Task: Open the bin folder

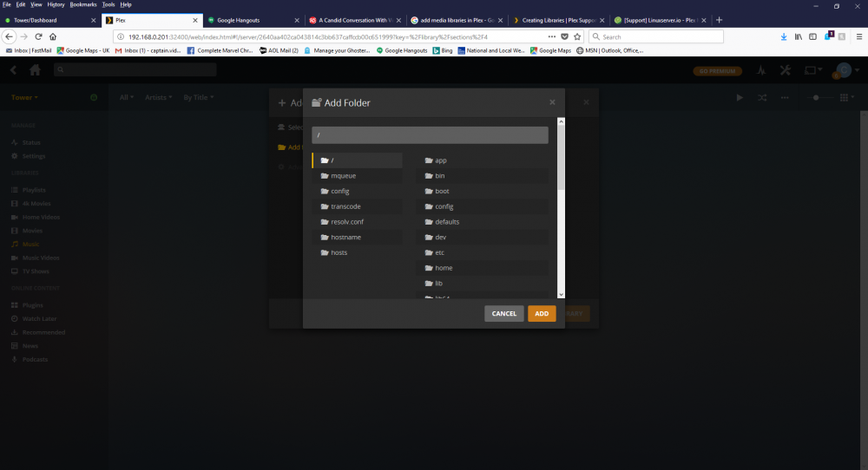Action: click(x=482, y=176)
